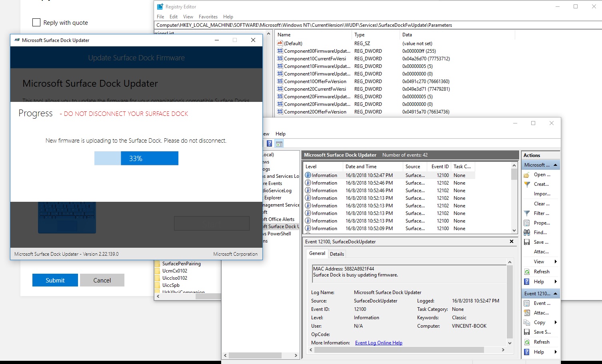Open the Edit menu in Registry Editor
602x364 pixels.
pyautogui.click(x=174, y=17)
